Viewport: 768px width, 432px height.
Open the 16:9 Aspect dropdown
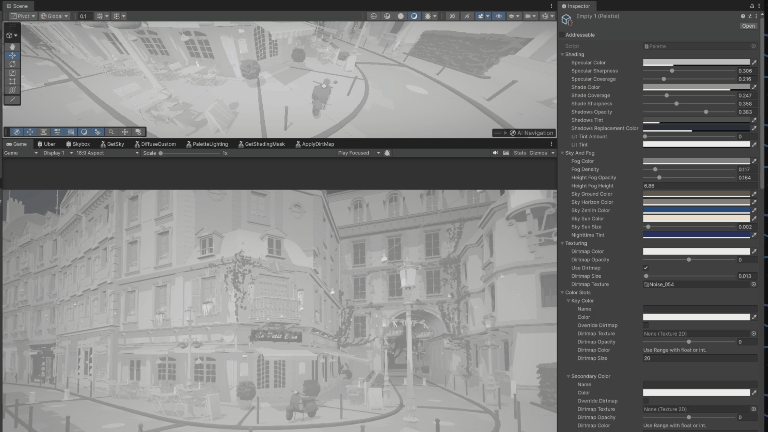tap(108, 153)
